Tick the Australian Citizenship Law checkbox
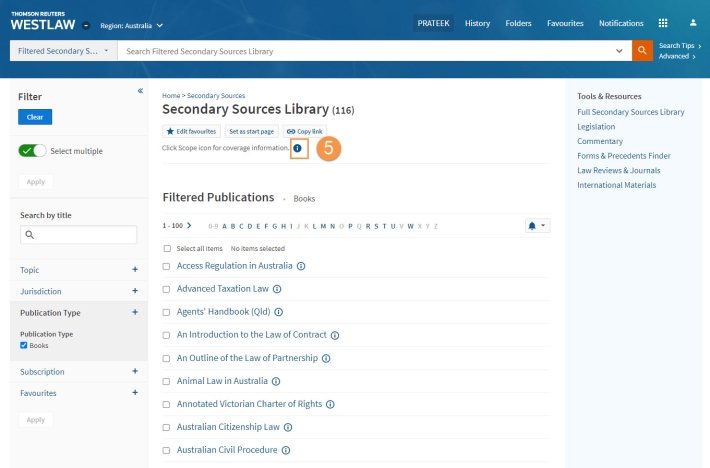The height and width of the screenshot is (468, 710). tap(166, 427)
